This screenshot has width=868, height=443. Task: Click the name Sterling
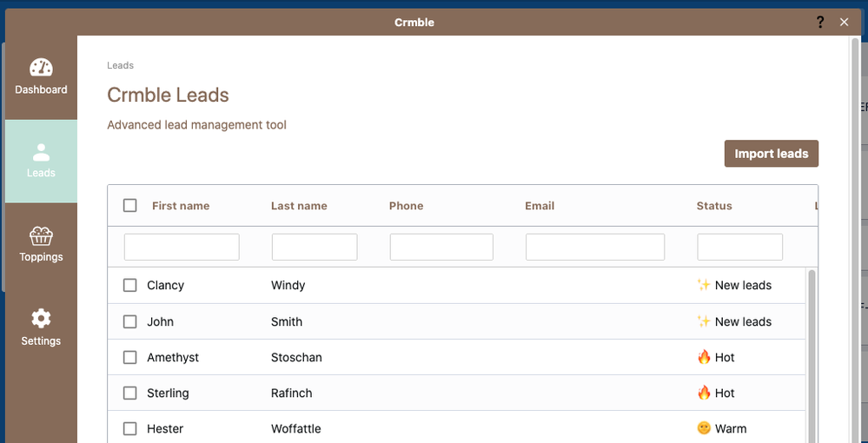coord(168,393)
